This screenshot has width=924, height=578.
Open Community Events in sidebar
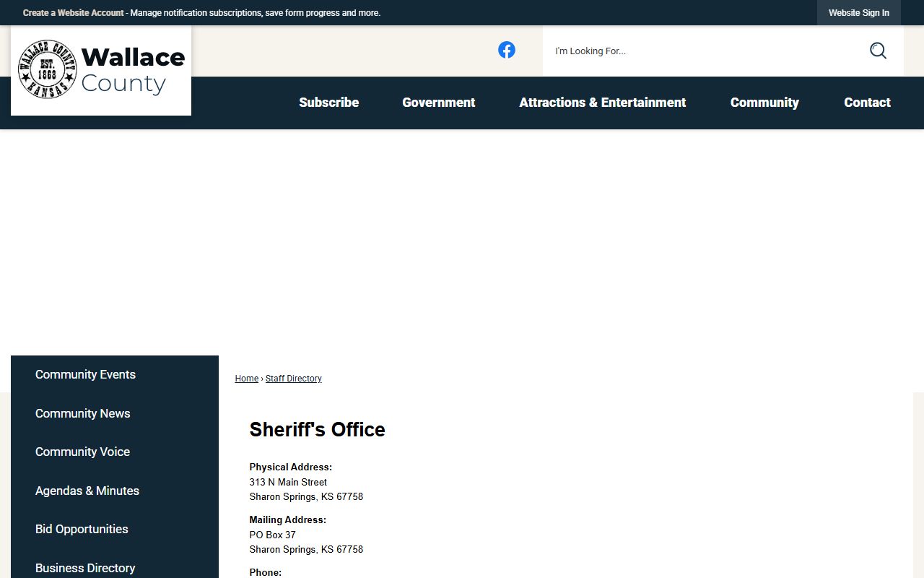click(115, 374)
